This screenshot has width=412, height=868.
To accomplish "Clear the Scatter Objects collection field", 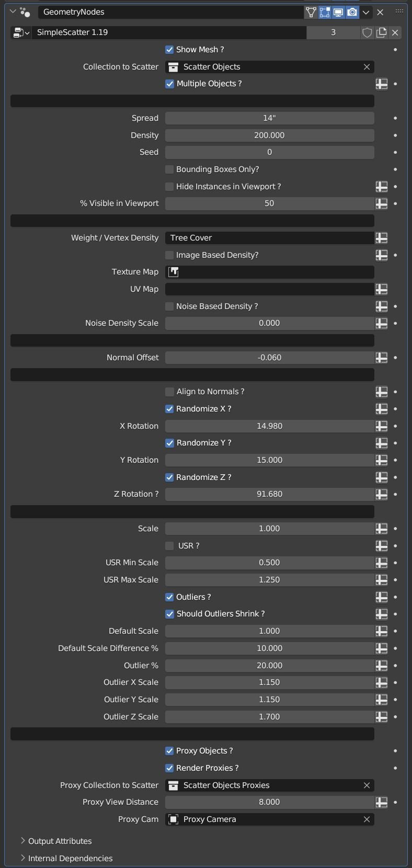I will coord(367,67).
